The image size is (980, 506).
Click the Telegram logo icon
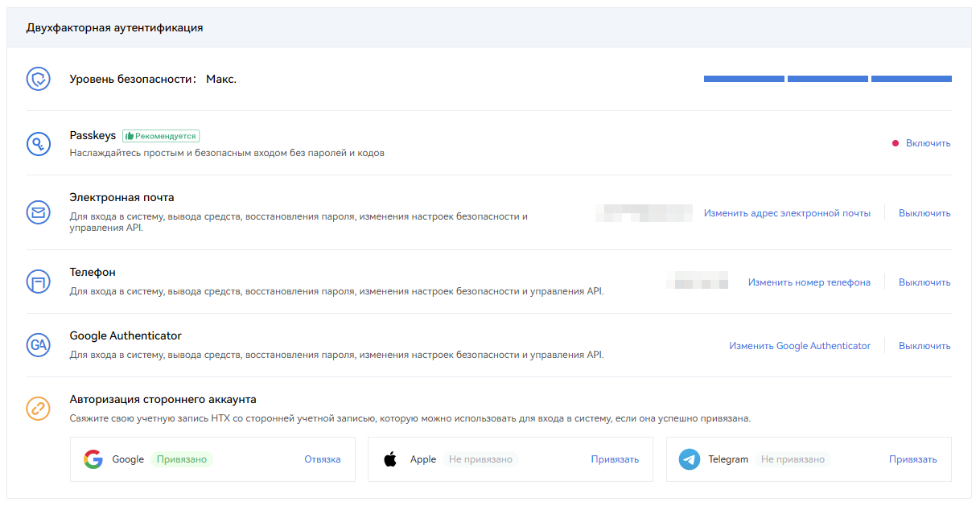[x=689, y=459]
